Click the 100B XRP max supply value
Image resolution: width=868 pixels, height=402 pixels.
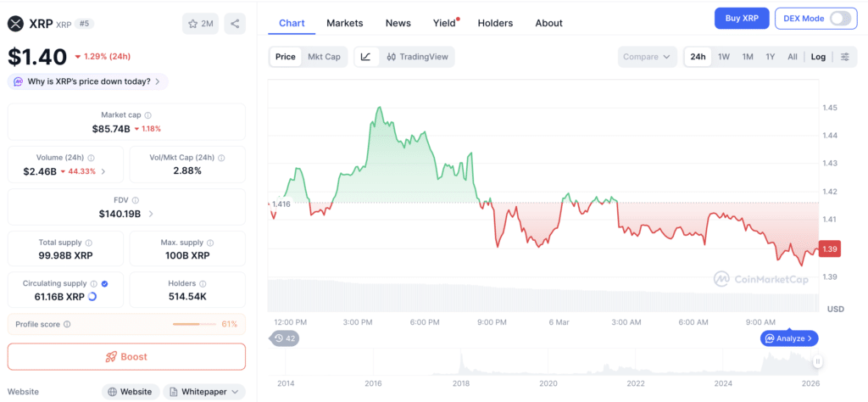(187, 256)
